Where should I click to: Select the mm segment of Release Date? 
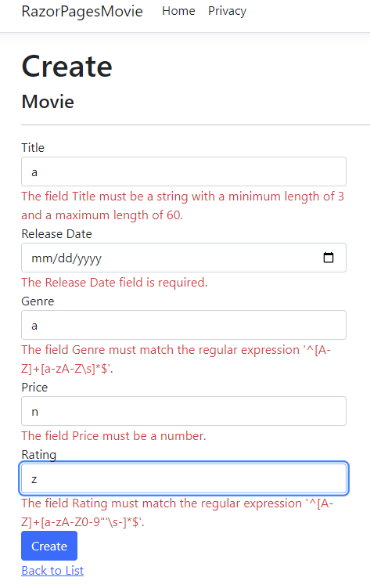(x=38, y=258)
